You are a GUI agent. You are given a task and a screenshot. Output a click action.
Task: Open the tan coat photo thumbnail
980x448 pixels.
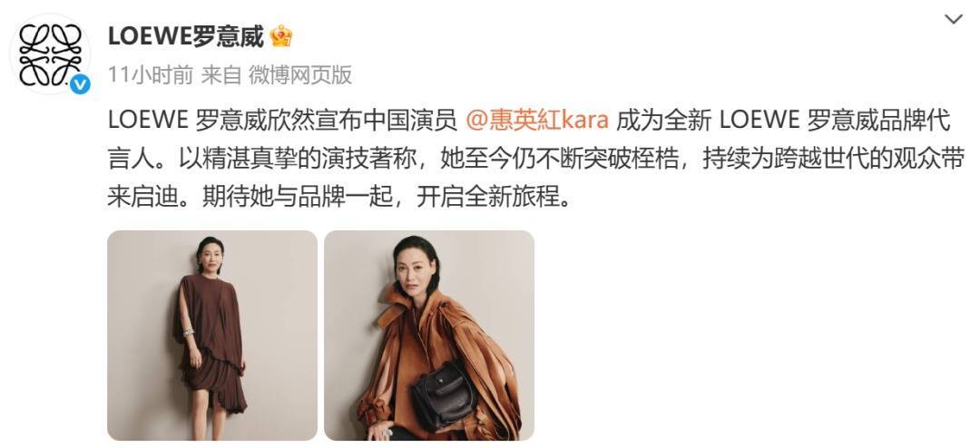(428, 336)
